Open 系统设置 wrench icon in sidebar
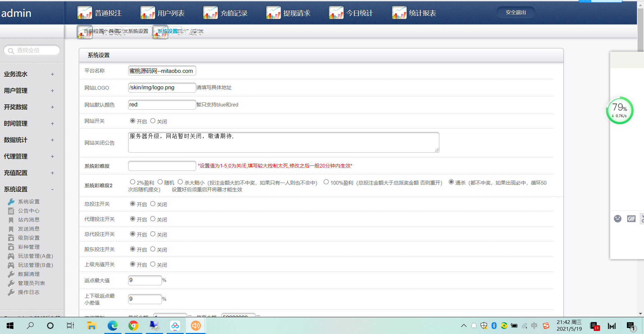The height and width of the screenshot is (334, 644). point(11,202)
